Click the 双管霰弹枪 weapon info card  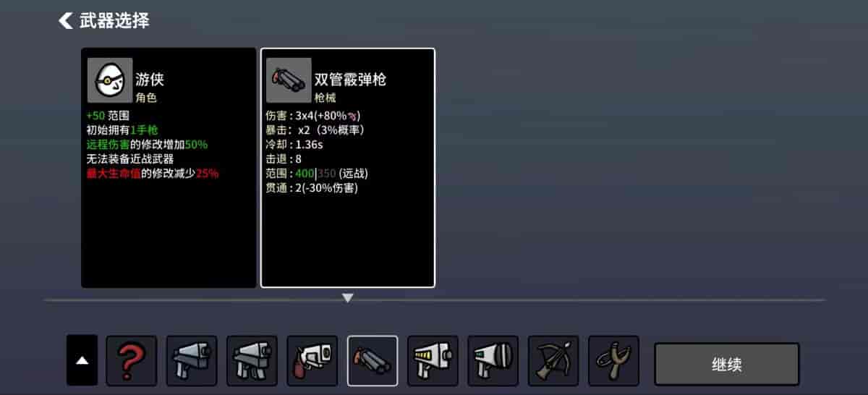pyautogui.click(x=348, y=168)
